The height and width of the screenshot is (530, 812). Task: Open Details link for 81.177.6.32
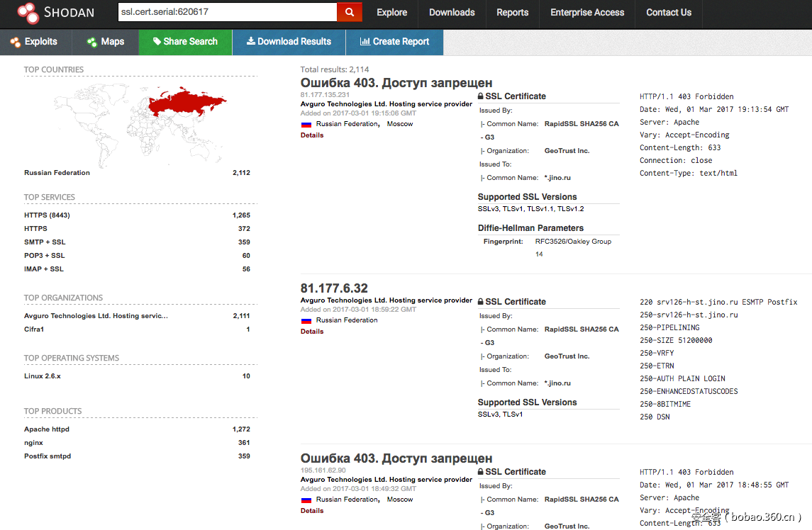[312, 332]
